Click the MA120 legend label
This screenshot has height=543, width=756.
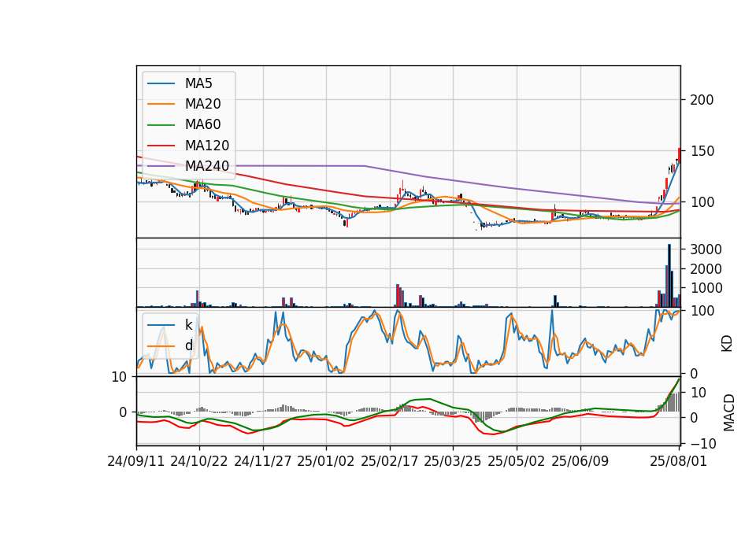[x=207, y=146]
